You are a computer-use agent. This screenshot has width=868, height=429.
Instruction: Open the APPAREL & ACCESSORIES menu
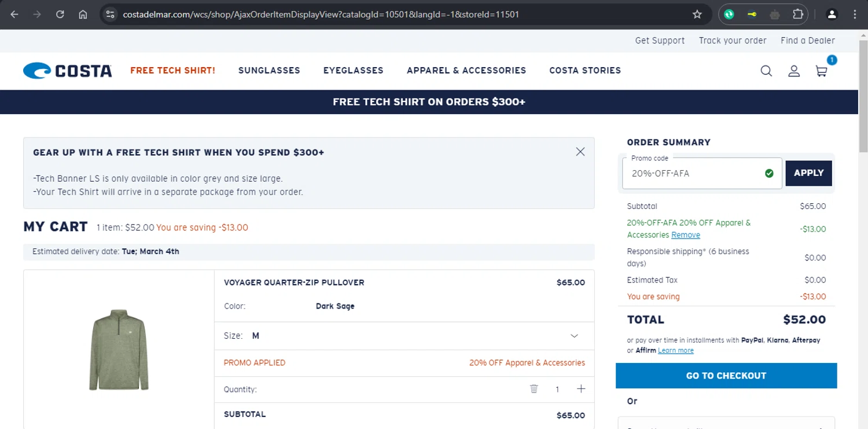tap(466, 71)
